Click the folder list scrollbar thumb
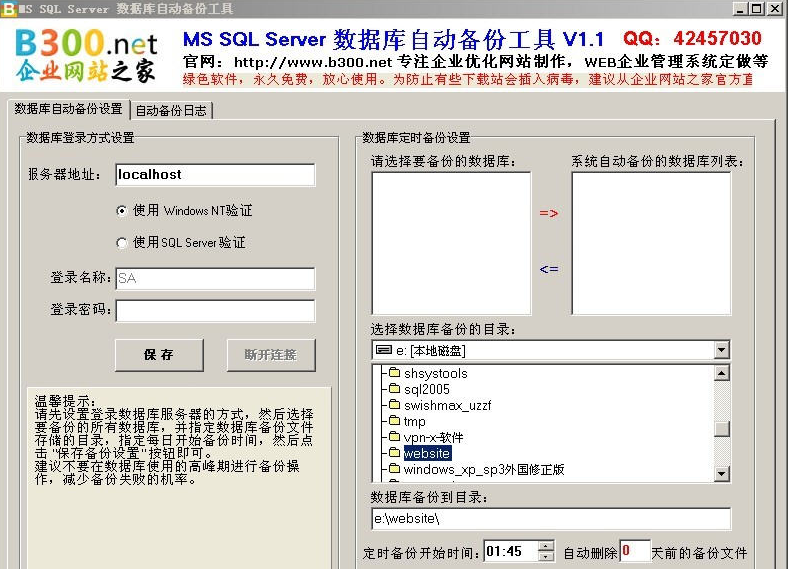This screenshot has height=569, width=788. (722, 429)
